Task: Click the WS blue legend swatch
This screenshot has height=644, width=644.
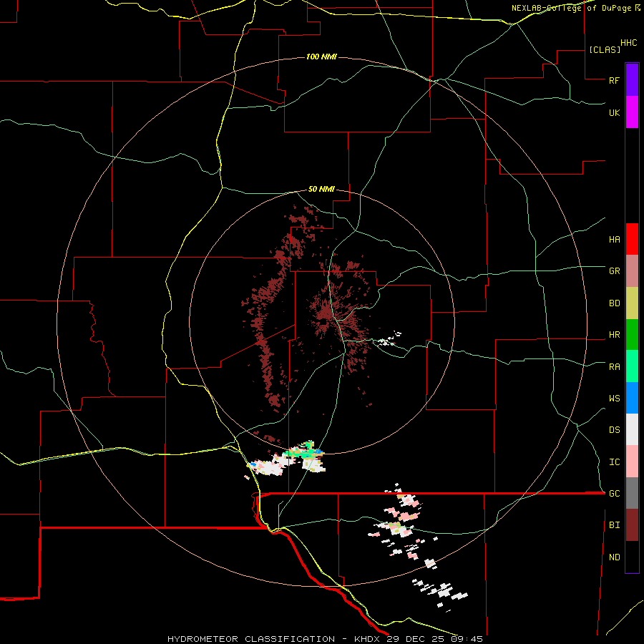Action: (x=632, y=398)
